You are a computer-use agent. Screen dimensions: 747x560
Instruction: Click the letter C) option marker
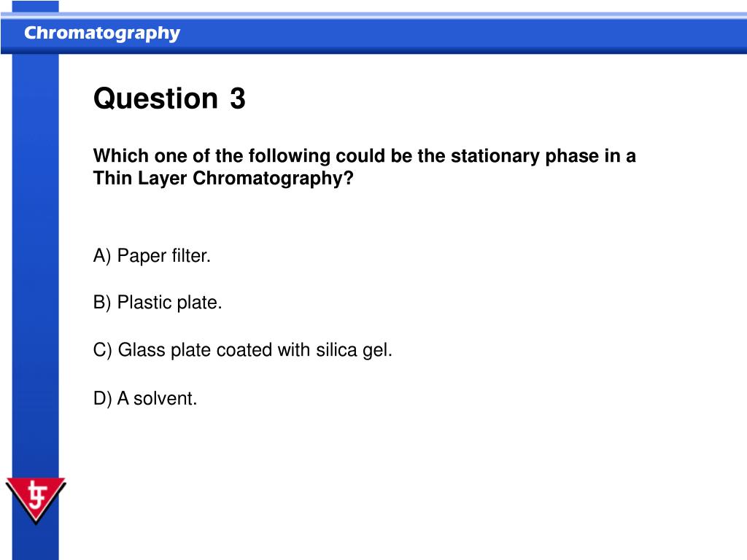(102, 350)
